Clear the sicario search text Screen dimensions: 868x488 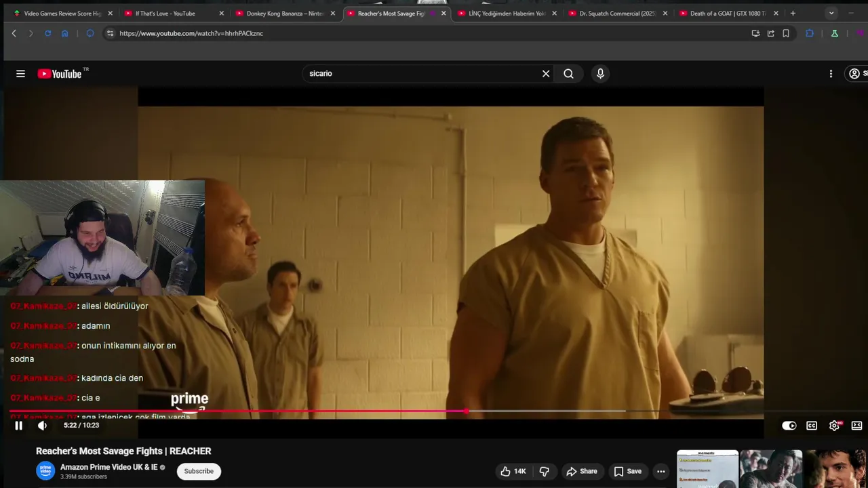[x=546, y=74]
